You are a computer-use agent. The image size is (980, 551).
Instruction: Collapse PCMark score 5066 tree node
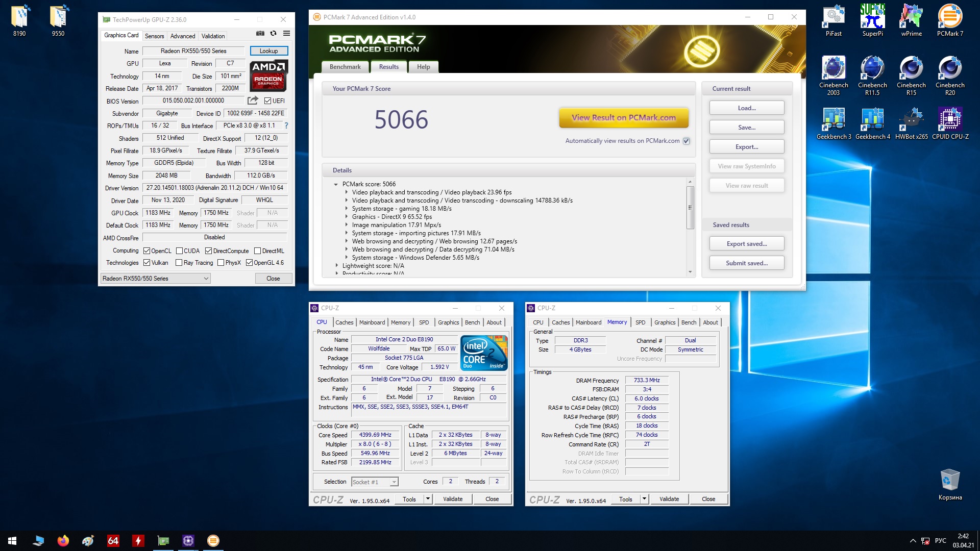pyautogui.click(x=336, y=184)
